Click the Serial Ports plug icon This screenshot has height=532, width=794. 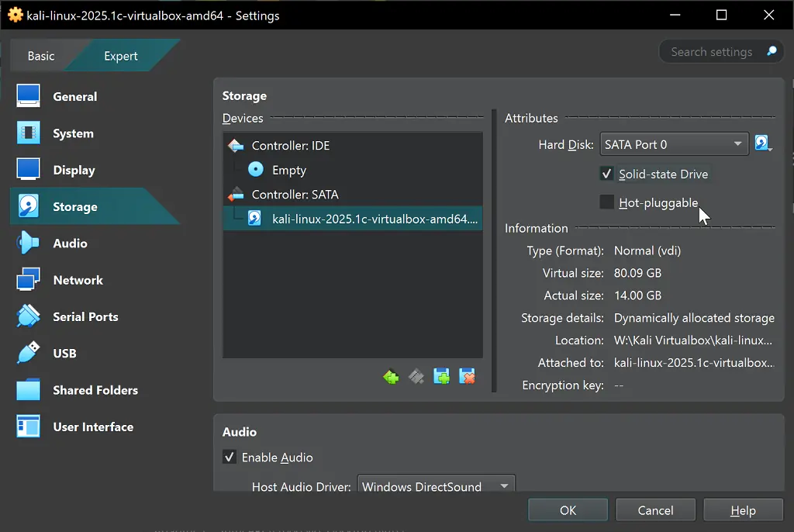pos(28,316)
